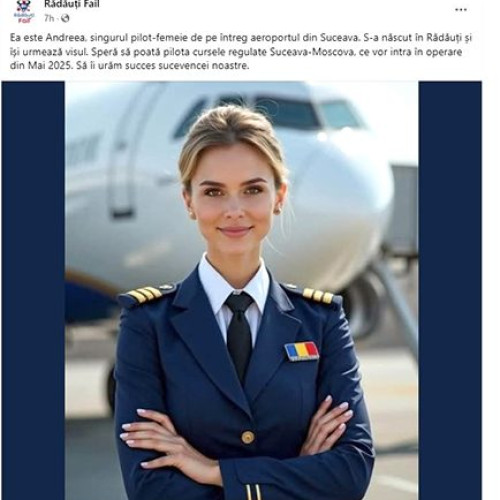Open the three-dot post options menu
Screen dimensions: 500x500
[461, 10]
